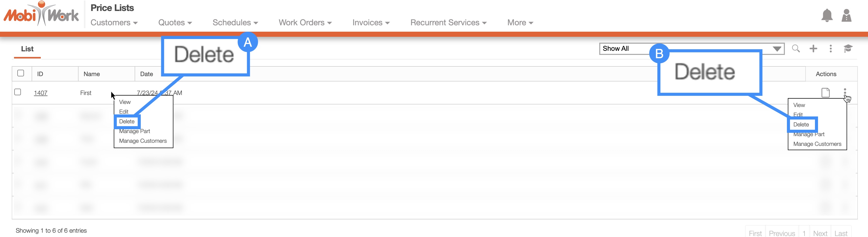Click the notifications bell icon
Screen dimensions: 868x237
[x=826, y=16]
